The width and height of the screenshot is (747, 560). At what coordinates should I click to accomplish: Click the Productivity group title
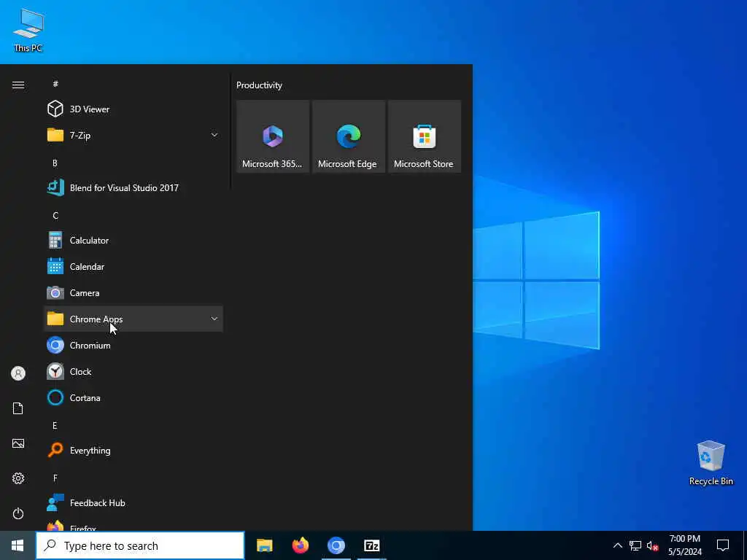(259, 85)
